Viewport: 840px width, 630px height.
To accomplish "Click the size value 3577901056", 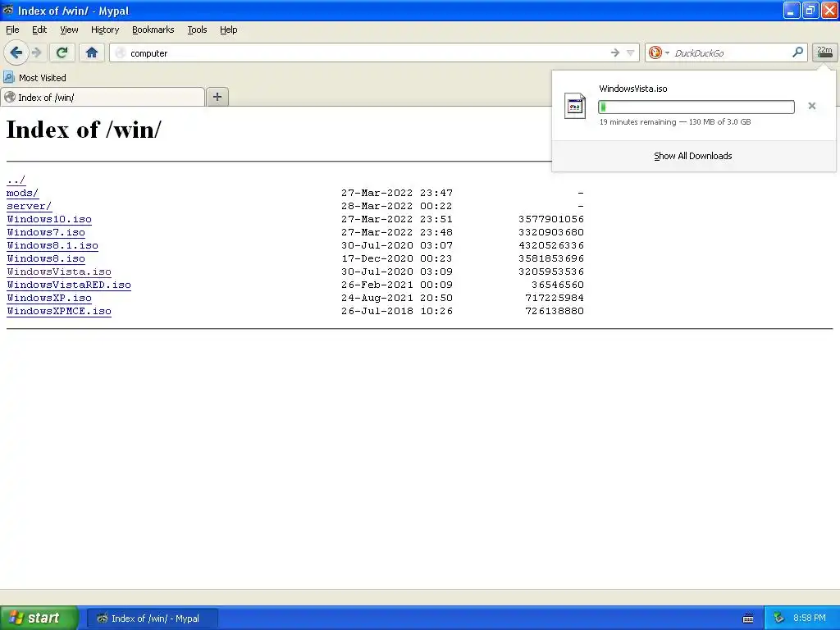I will coord(551,219).
